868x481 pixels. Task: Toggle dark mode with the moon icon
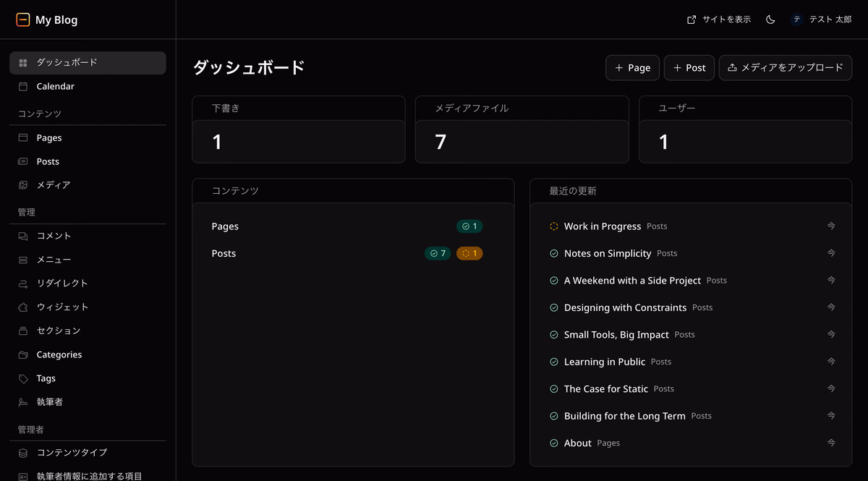[x=770, y=20]
